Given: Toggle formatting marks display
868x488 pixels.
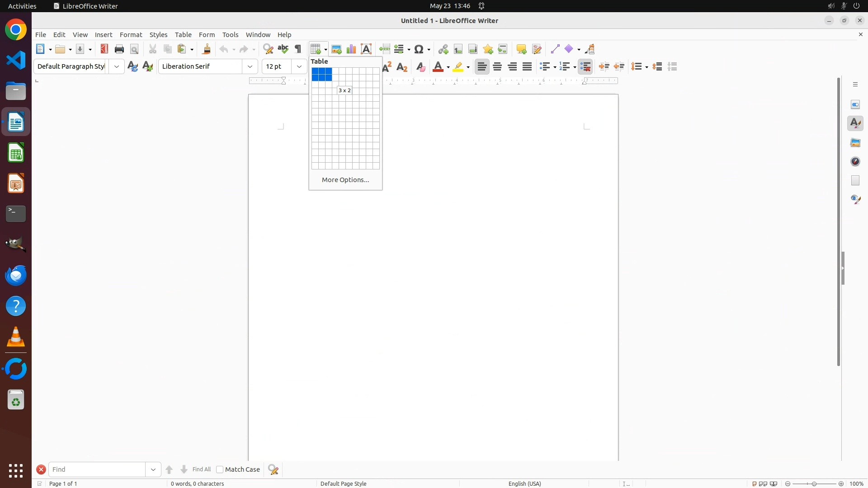Looking at the screenshot, I should coord(298,49).
